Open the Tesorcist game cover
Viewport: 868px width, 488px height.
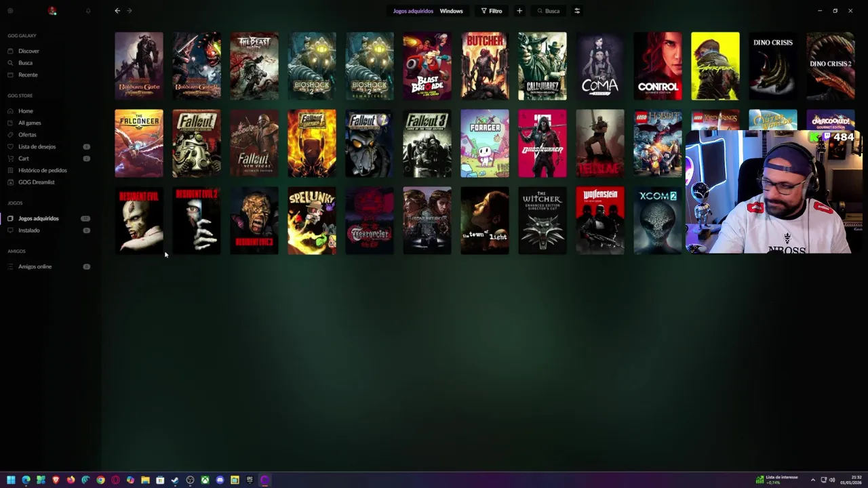(370, 221)
